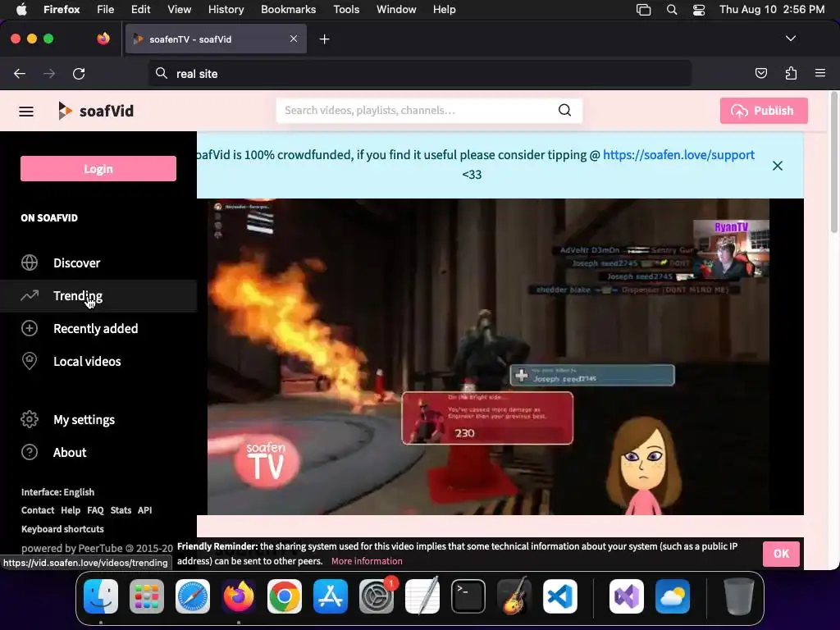Screen dimensions: 840x630
Task: Open Google Chrome from the Dock
Action: click(285, 596)
